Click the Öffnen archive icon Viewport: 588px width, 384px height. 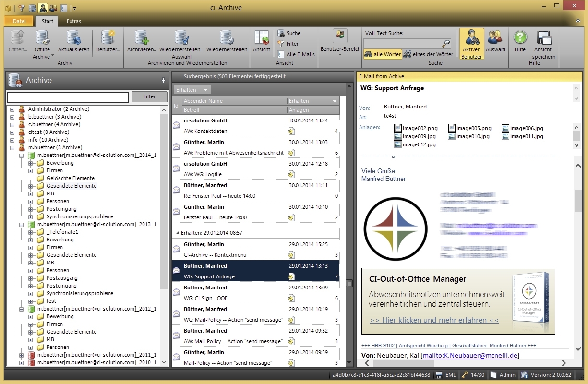(18, 38)
